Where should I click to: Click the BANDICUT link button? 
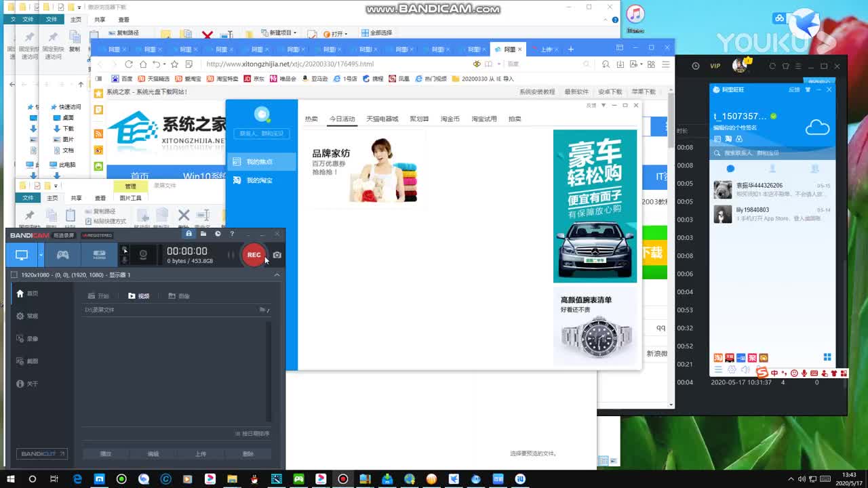click(41, 453)
